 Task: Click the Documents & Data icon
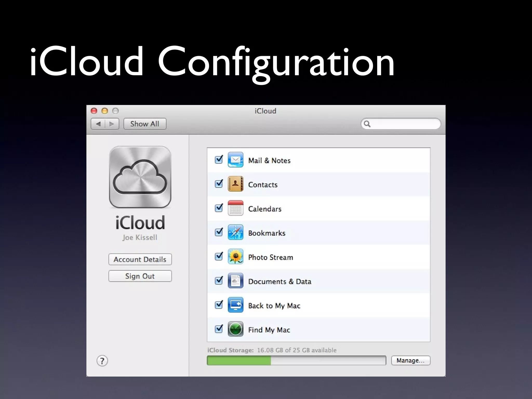[235, 281]
